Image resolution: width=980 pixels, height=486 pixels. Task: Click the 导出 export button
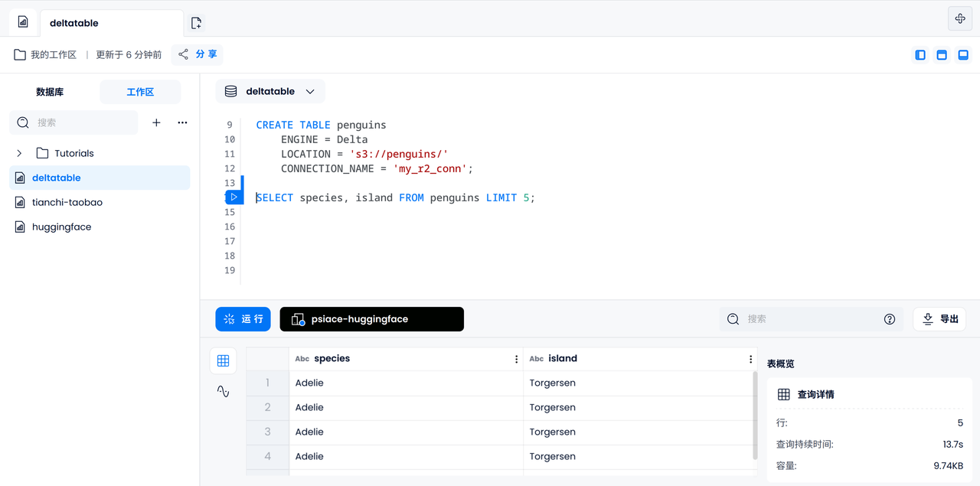pos(940,319)
